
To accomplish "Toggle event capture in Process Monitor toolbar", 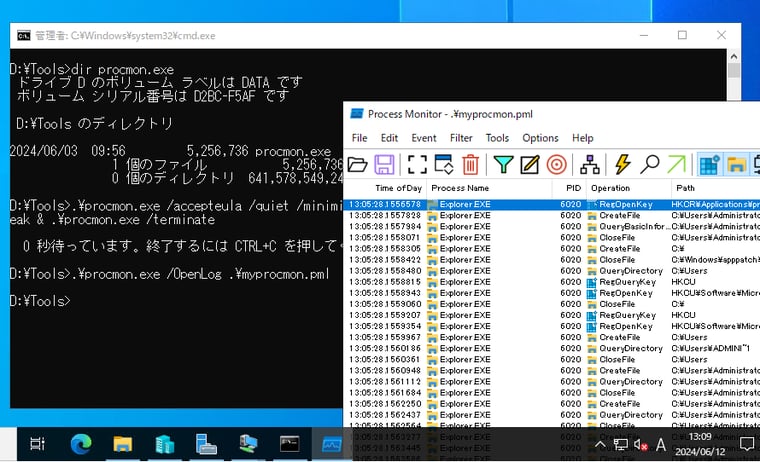I will pos(417,165).
